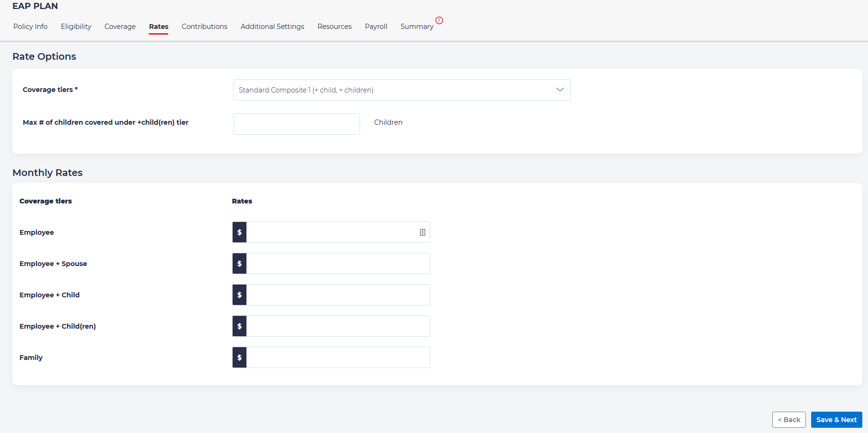Navigate to the Payroll tab
Screen dimensions: 868x433
[376, 27]
